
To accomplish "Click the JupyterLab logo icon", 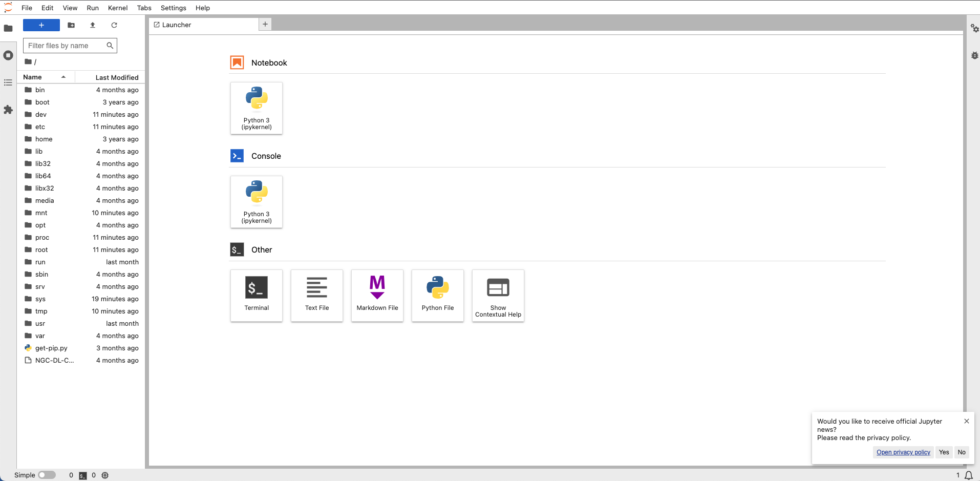I will pyautogui.click(x=8, y=7).
